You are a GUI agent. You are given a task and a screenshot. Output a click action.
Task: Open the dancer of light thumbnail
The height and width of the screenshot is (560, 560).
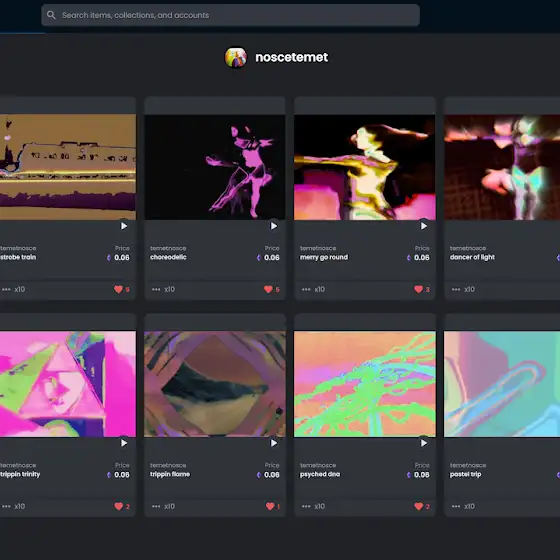pyautogui.click(x=502, y=167)
